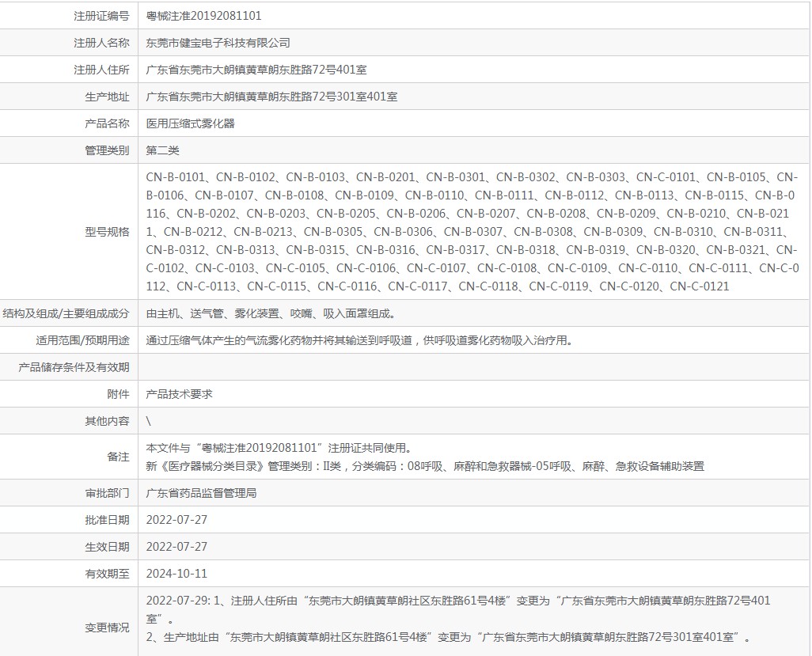Click the remark line about 新《医疗器械分类目录》
812x656 pixels.
(425, 467)
